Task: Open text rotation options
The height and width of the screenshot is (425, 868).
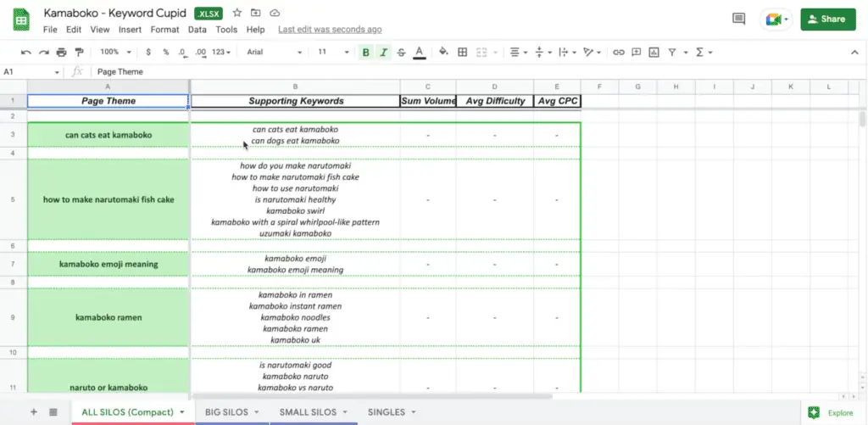Action: [592, 52]
